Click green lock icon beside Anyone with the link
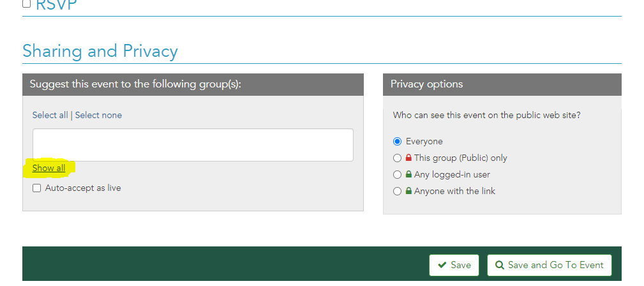The height and width of the screenshot is (286, 644). (x=408, y=191)
